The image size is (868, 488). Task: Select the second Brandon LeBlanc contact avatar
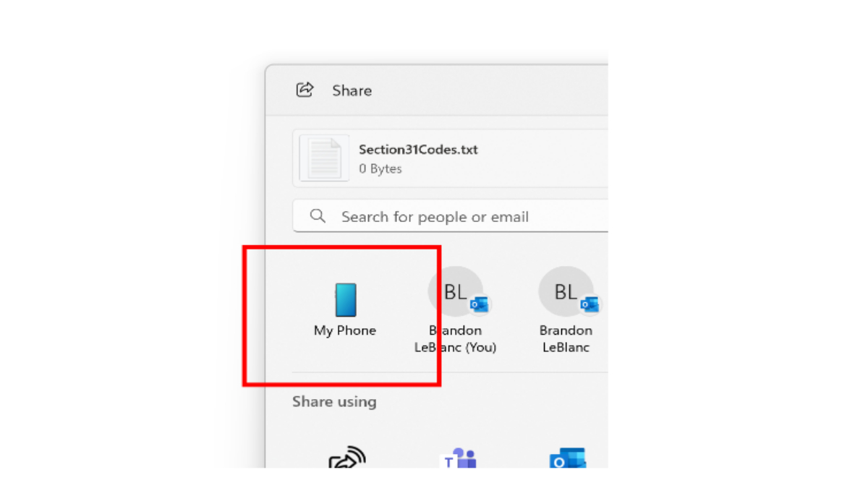pyautogui.click(x=564, y=290)
